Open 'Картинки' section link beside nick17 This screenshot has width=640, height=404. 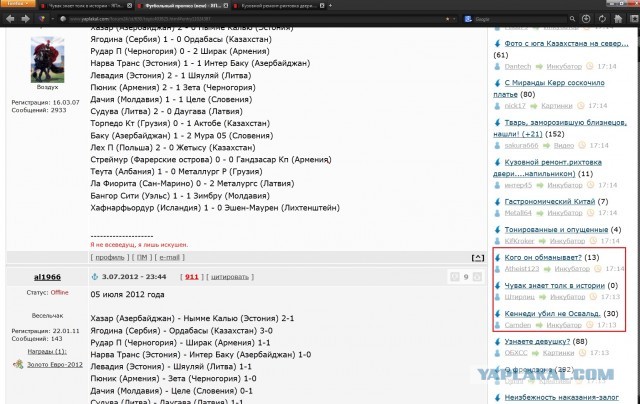[557, 106]
